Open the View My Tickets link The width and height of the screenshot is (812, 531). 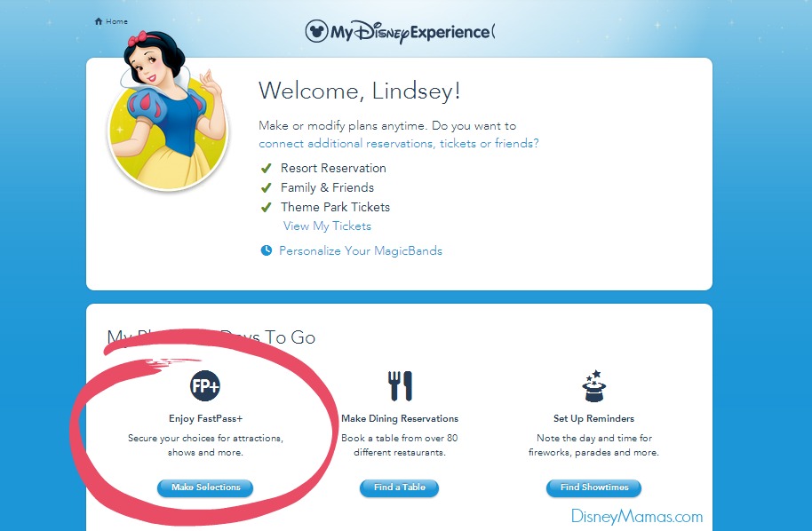[x=327, y=226]
